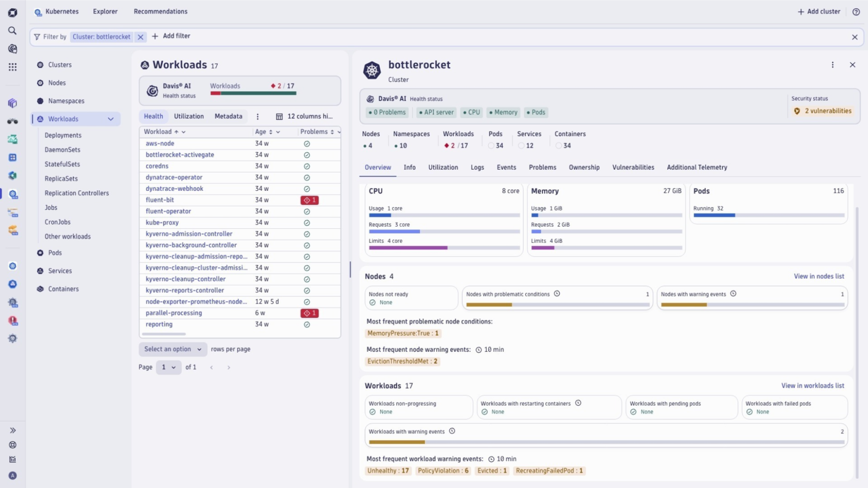Open the Additional Telemetry tab
This screenshot has height=488, width=868.
pos(697,168)
